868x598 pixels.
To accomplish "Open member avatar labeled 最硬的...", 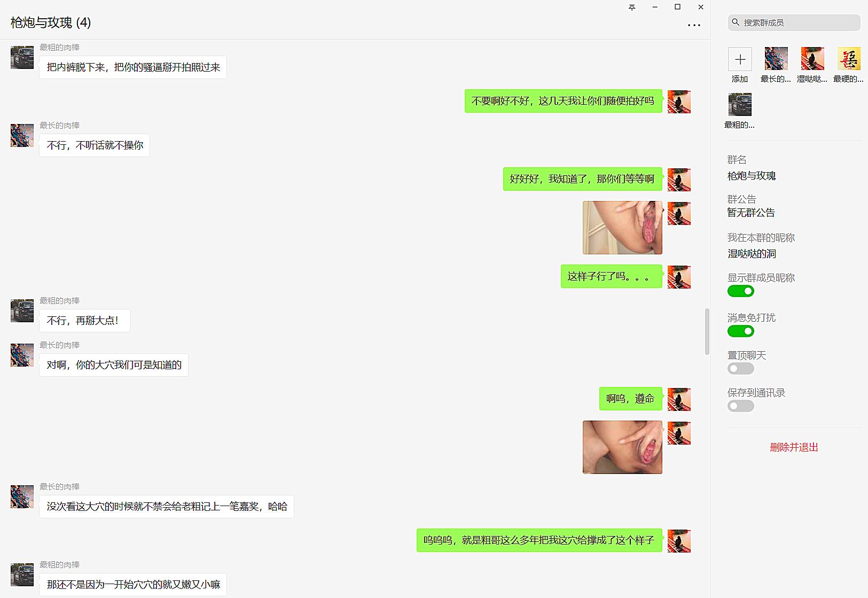I will click(849, 59).
